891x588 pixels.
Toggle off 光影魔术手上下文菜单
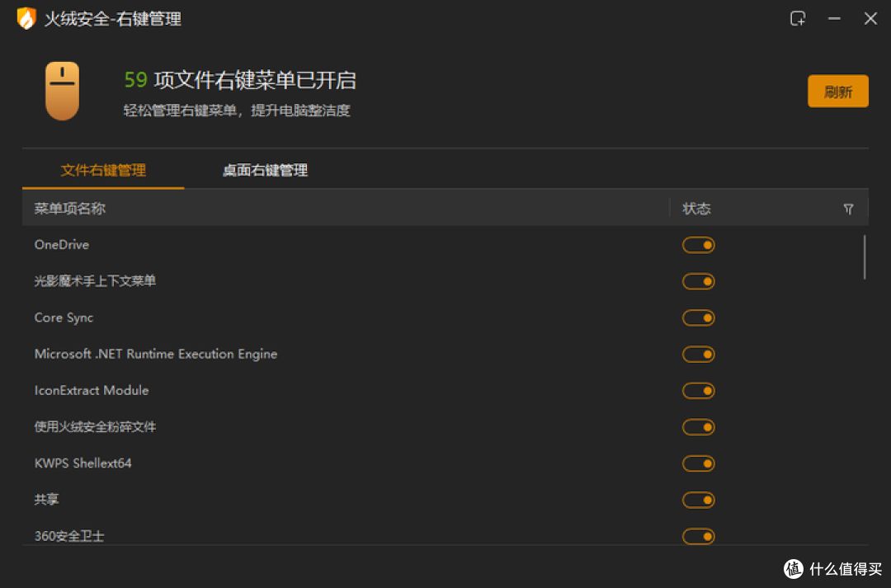698,281
